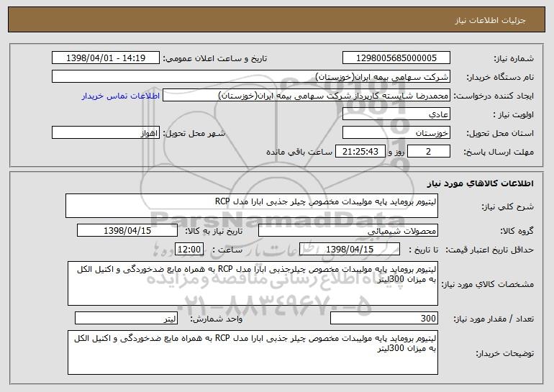Click the time field showing 12:00
Image resolution: width=554 pixels, height=392 pixels.
189,250
